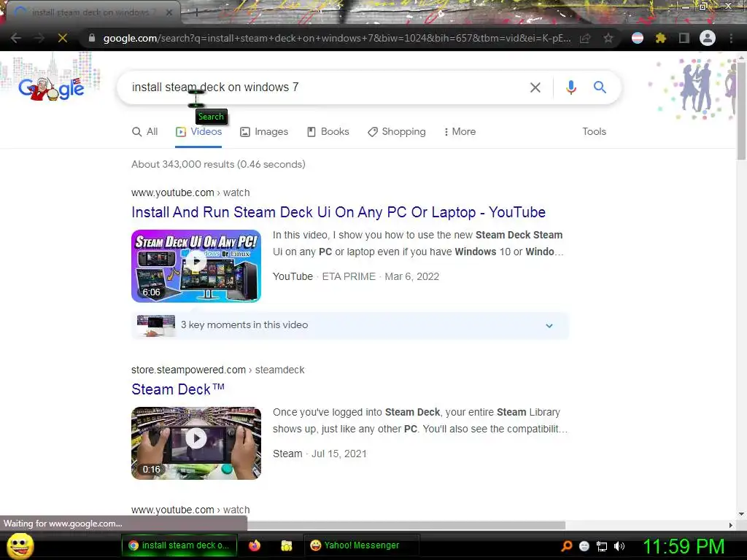This screenshot has width=747, height=560.
Task: Start voice search with the microphone
Action: [x=570, y=87]
